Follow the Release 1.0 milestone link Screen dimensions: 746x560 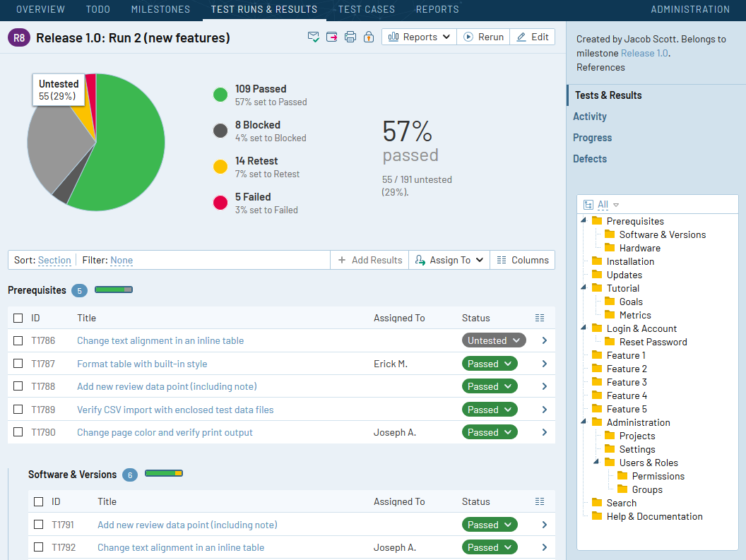[x=644, y=53]
